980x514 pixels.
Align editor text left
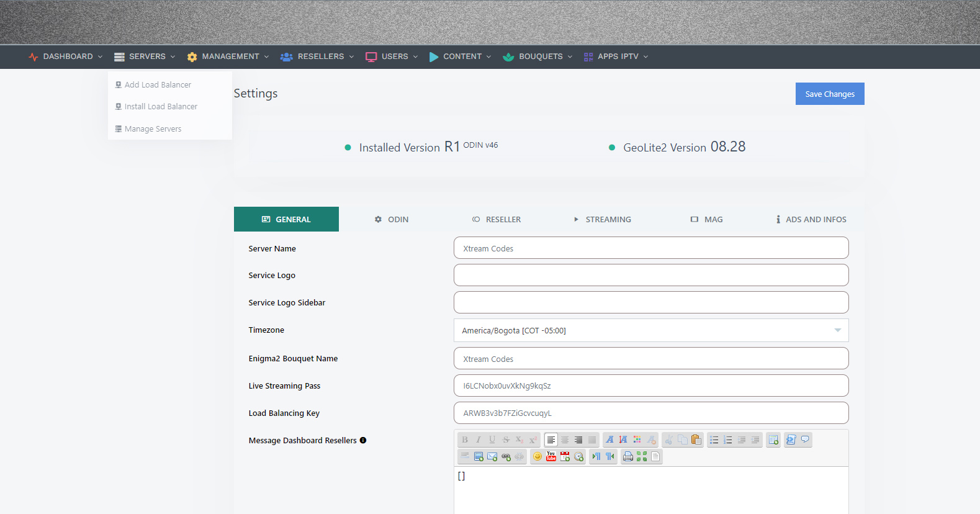(x=551, y=440)
